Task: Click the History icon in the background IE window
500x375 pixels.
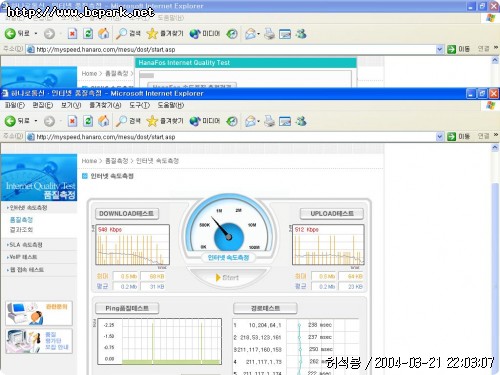Action: (x=232, y=33)
